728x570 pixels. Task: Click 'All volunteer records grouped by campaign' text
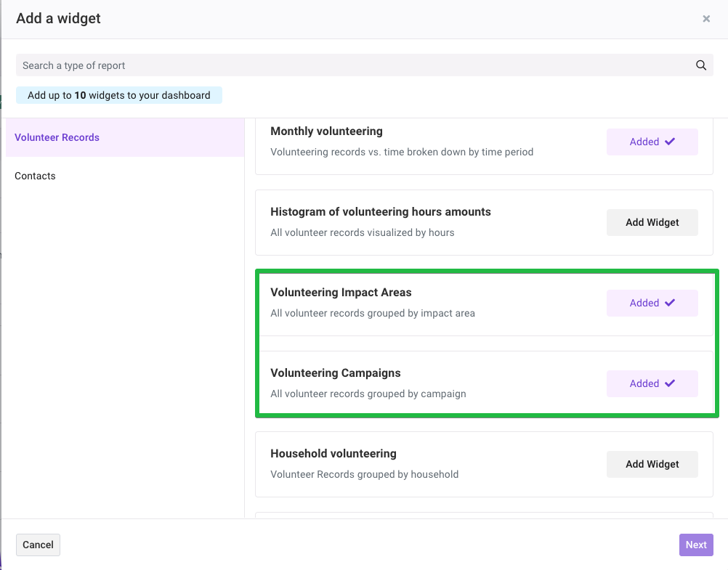(x=368, y=394)
